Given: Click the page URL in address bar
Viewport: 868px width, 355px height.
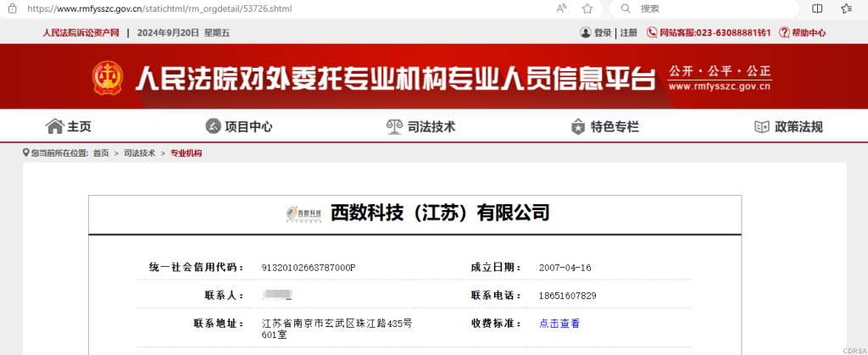Looking at the screenshot, I should point(159,8).
